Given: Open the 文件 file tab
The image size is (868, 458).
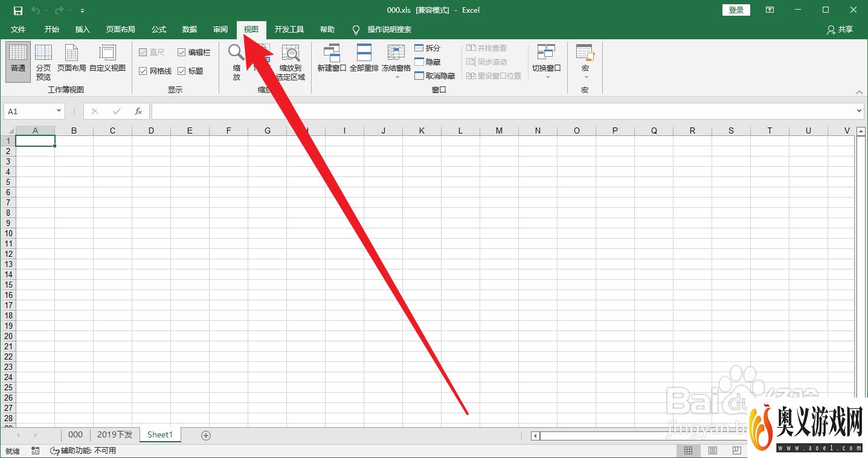Looking at the screenshot, I should tap(18, 30).
